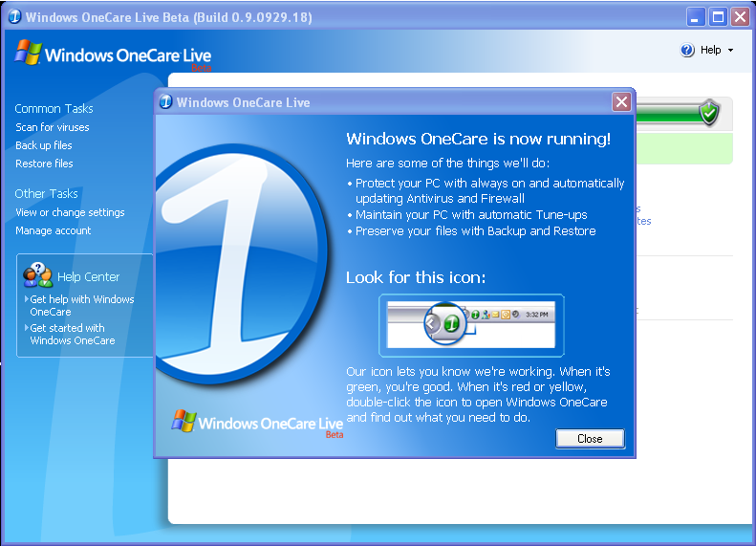
Task: Click the Help Center people icon
Action: 37,275
